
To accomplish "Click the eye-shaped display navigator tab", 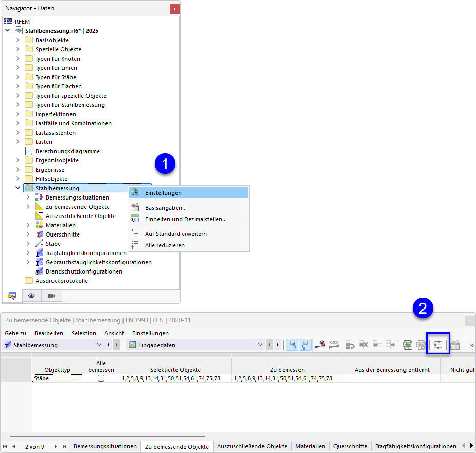I will pyautogui.click(x=31, y=296).
